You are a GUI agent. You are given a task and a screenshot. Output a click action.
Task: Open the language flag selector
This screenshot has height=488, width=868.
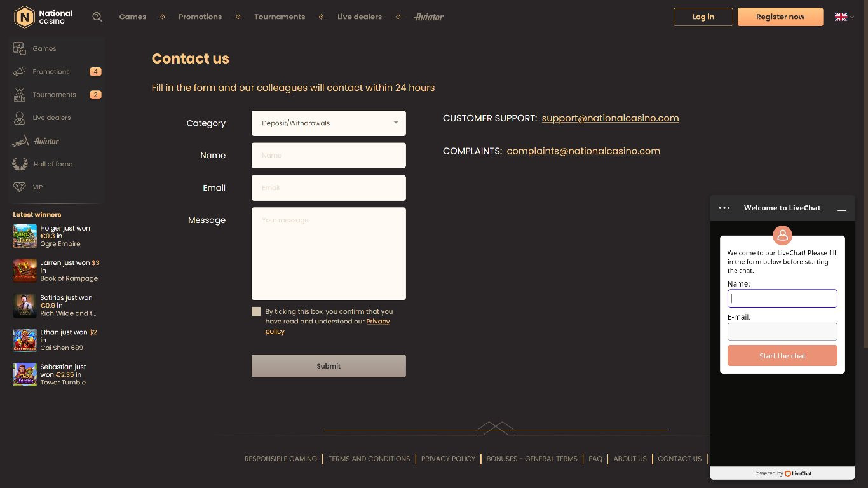(x=844, y=17)
